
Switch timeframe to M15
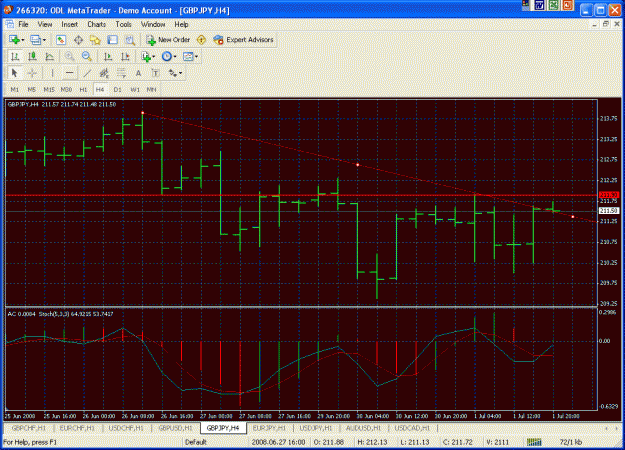click(49, 90)
